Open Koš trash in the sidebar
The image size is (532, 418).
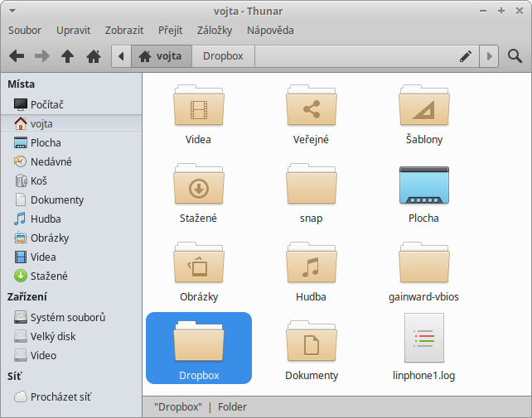pyautogui.click(x=71, y=180)
